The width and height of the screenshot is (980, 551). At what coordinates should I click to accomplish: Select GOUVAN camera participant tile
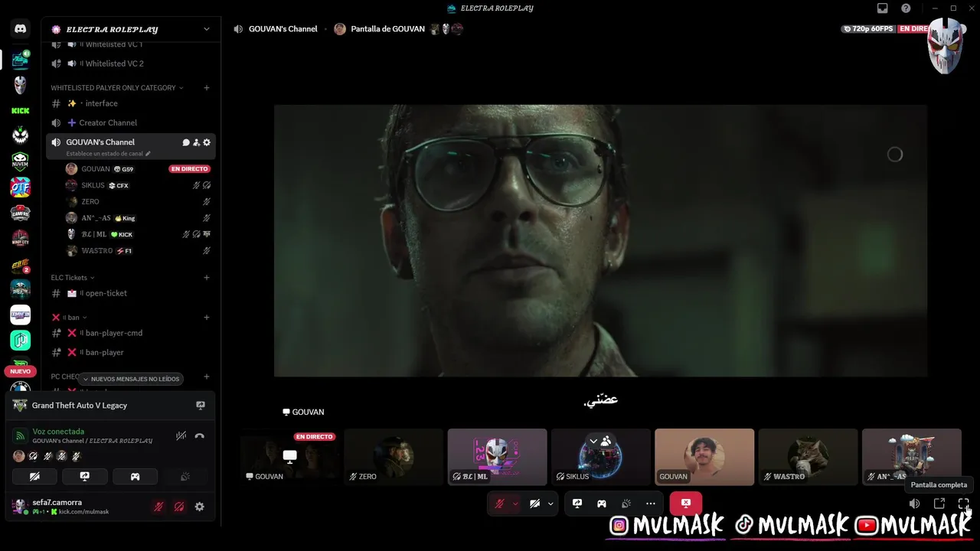[x=704, y=457]
